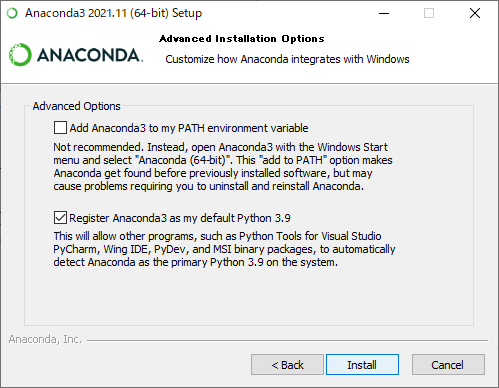Uncheck Register Anaconda3 as default Python 3.9
Screen dimensions: 499x388
60,218
